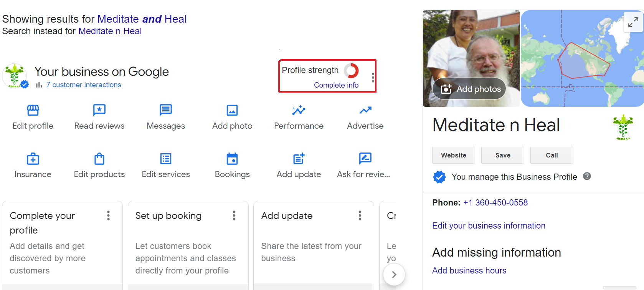This screenshot has height=290, width=644.
Task: Click Meditate and Heal corrected search link
Action: point(142,19)
